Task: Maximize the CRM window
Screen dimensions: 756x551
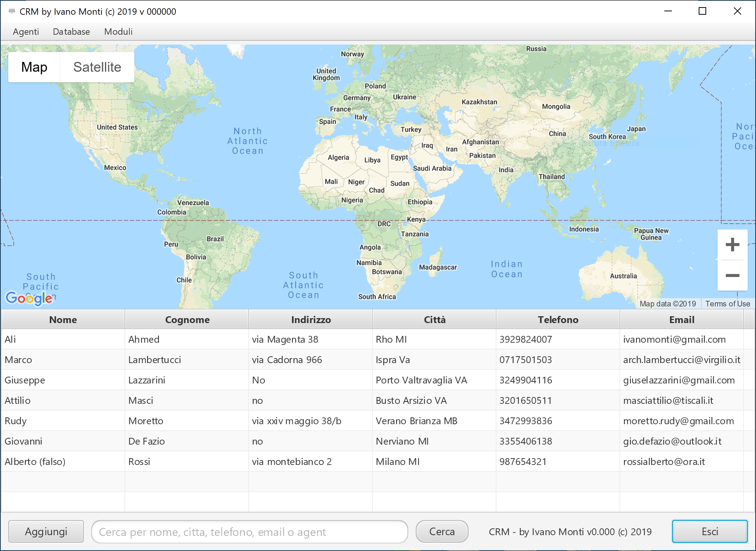Action: 702,11
